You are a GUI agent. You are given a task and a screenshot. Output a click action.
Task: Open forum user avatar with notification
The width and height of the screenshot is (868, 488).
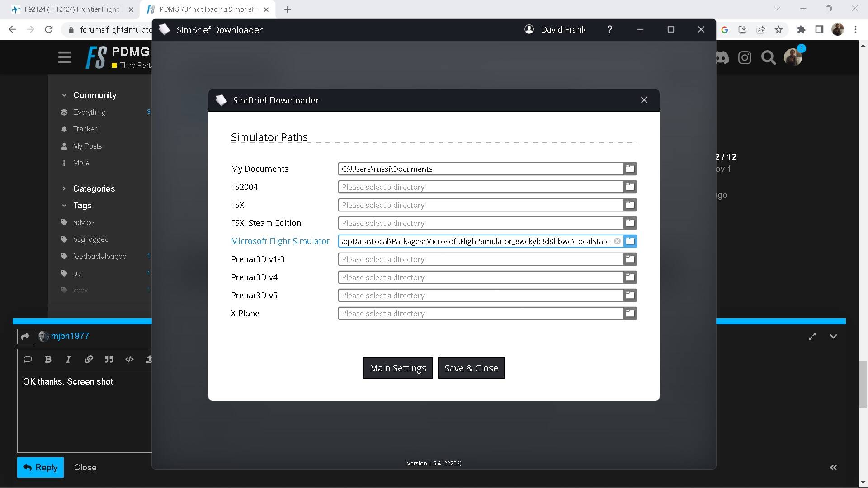pyautogui.click(x=793, y=56)
